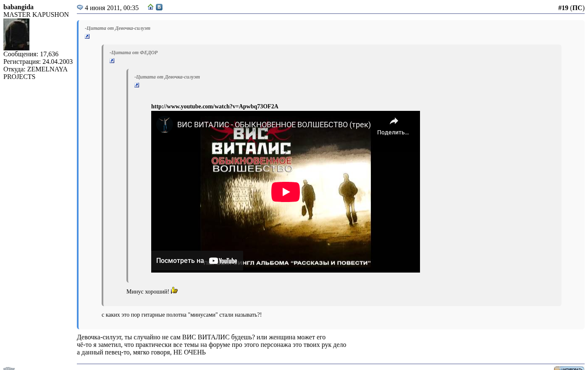The image size is (588, 370).
Task: Click the channel avatar on the video embed
Action: point(164,125)
